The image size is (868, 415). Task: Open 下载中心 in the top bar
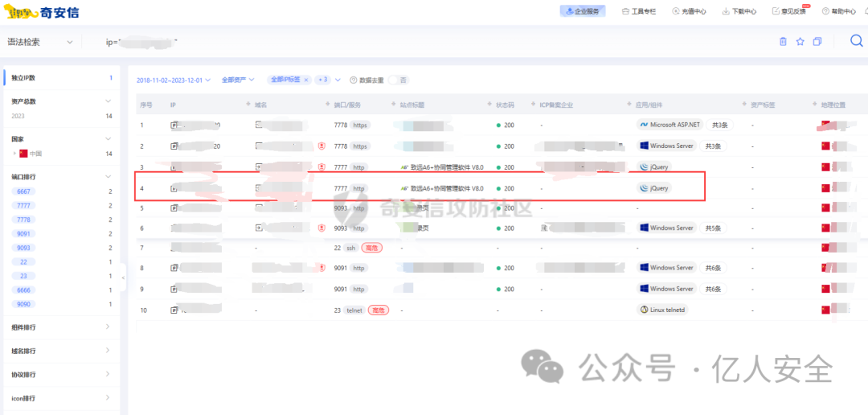click(739, 11)
